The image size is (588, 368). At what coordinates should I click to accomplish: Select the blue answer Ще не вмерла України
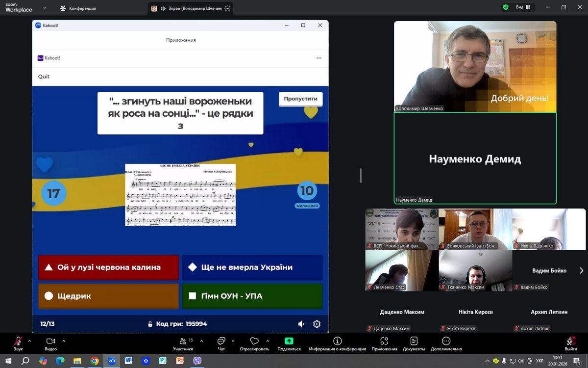(252, 267)
